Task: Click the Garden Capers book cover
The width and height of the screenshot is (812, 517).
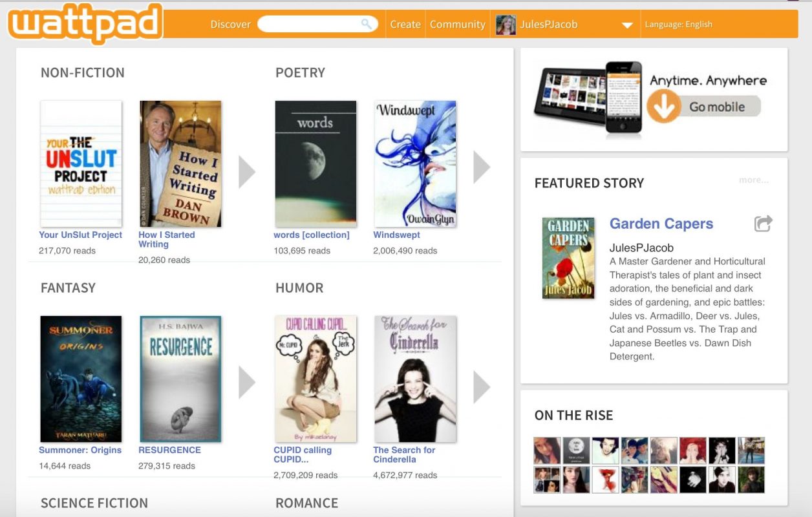Action: pos(568,258)
